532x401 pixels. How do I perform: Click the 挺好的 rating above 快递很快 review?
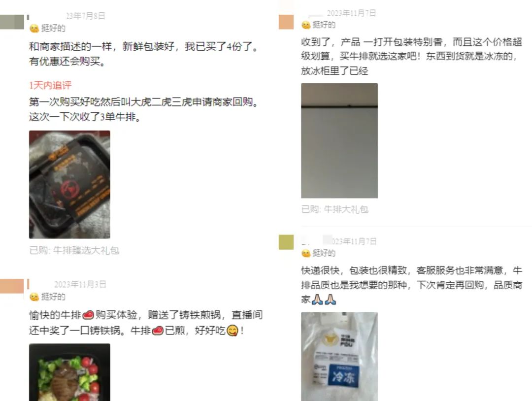pyautogui.click(x=319, y=253)
